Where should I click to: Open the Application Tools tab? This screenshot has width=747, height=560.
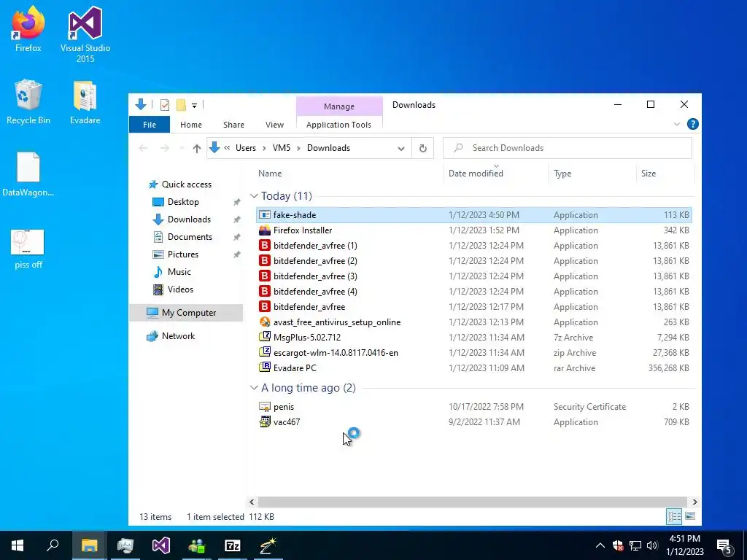338,125
